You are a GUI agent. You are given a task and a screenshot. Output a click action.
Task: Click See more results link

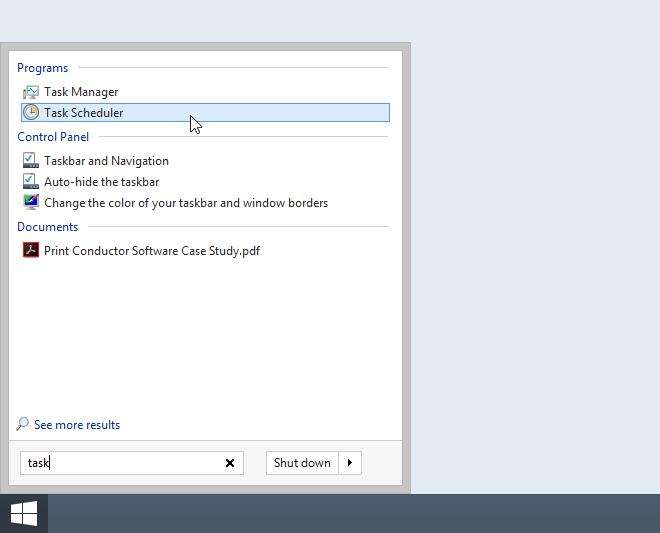(77, 425)
